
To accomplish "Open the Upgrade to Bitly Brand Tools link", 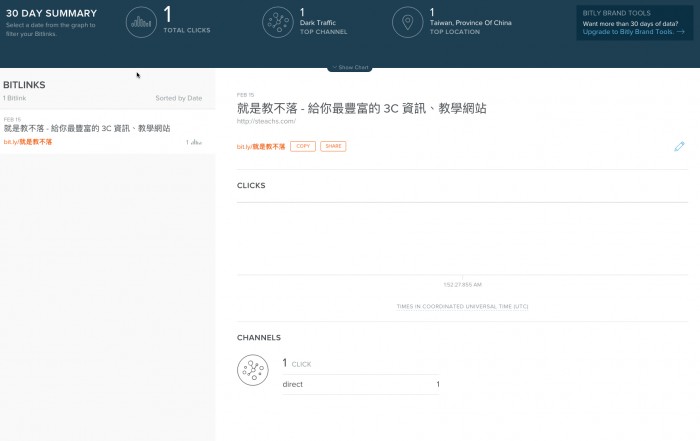I will (628, 32).
